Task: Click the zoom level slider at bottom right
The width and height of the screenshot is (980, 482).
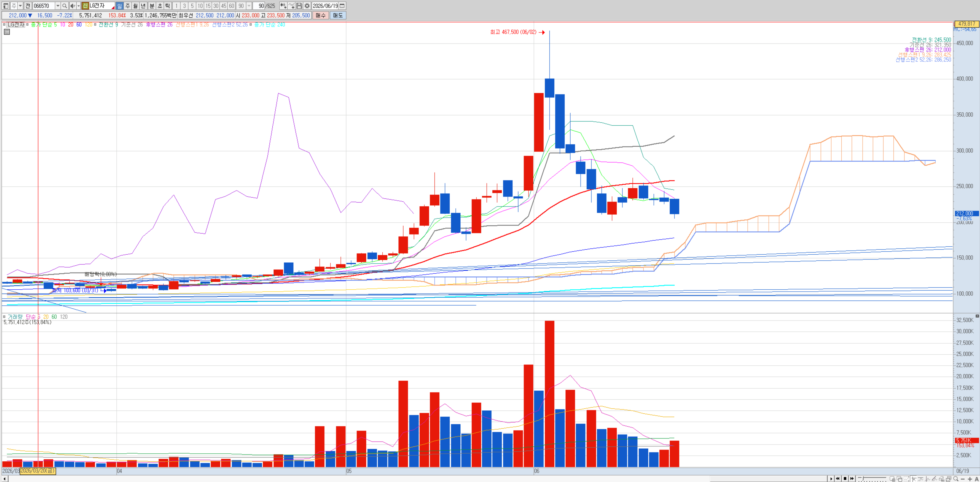Action: (872, 479)
